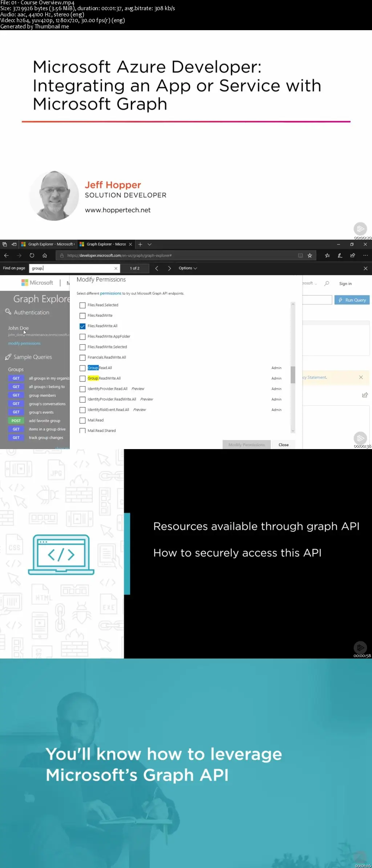The width and height of the screenshot is (372, 868).
Task: Open a new tab with plus icon
Action: pyautogui.click(x=140, y=244)
